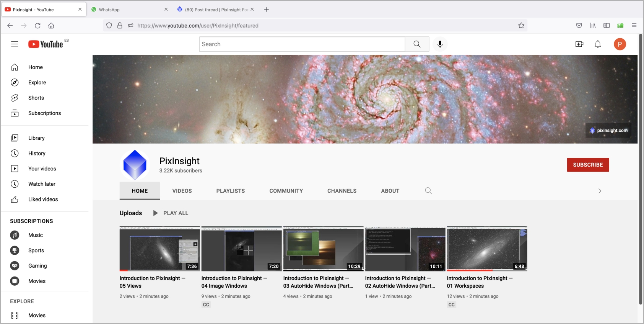Select the COMMUNITY channel tab
Screen dimensions: 644x324
(x=286, y=191)
